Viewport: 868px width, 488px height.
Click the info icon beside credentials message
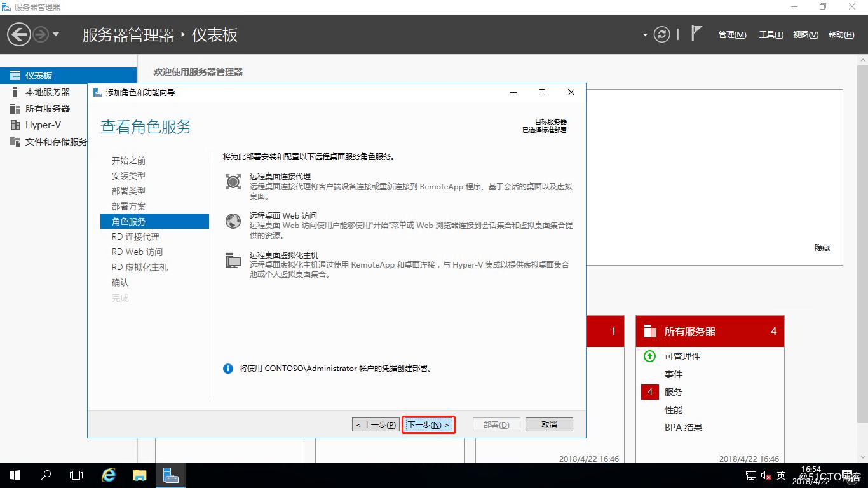228,369
